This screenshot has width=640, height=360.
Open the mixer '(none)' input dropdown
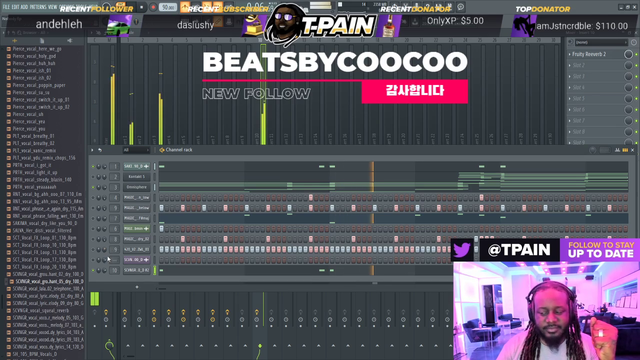coord(601,42)
